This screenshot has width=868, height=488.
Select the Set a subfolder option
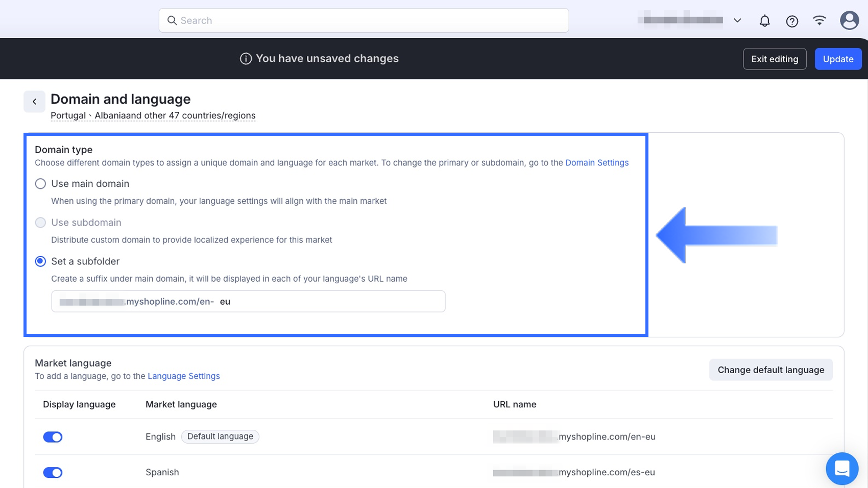coord(40,261)
